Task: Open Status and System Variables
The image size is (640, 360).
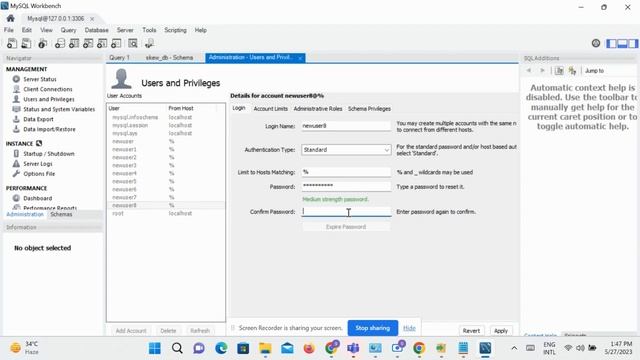Action: pyautogui.click(x=59, y=109)
